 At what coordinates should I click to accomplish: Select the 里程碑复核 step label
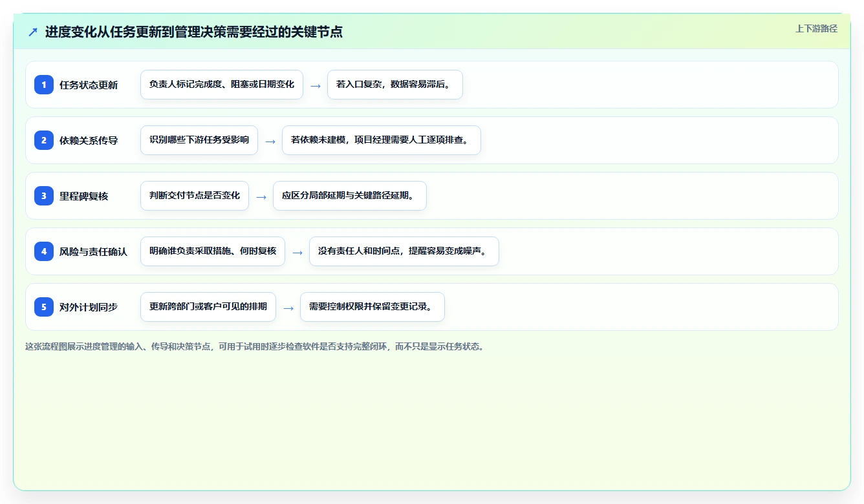pyautogui.click(x=84, y=196)
